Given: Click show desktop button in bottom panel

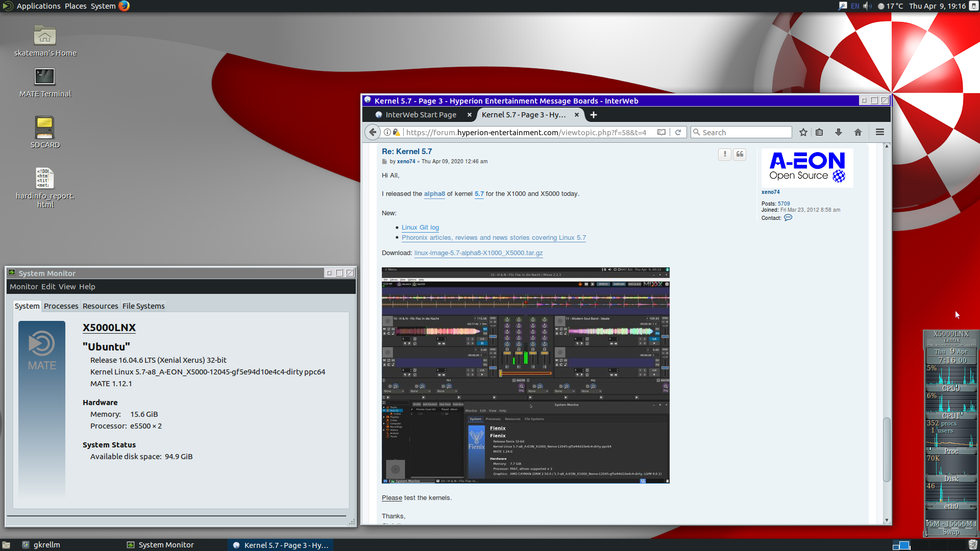Looking at the screenshot, I should tap(6, 545).
